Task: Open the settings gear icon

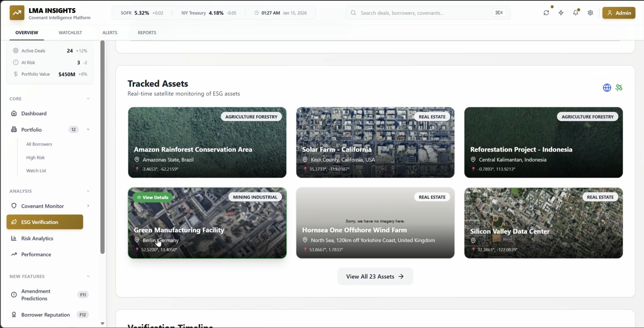Action: 590,13
